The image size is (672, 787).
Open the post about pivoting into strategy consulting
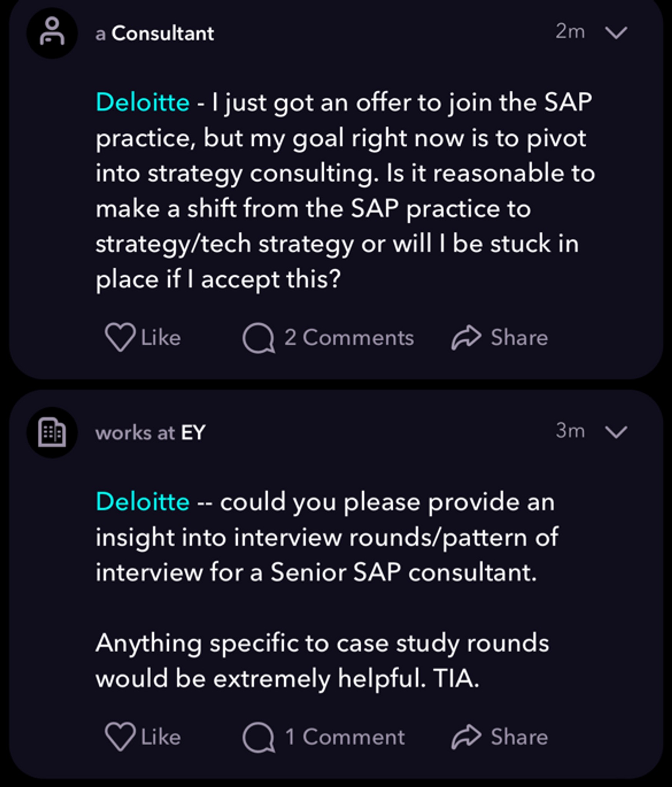345,191
